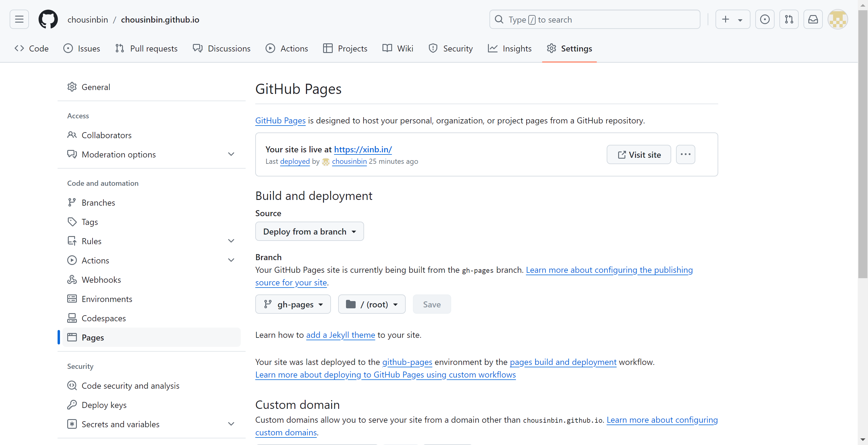Open the hamburger navigation menu
Screen dimensions: 868x445
(19, 20)
